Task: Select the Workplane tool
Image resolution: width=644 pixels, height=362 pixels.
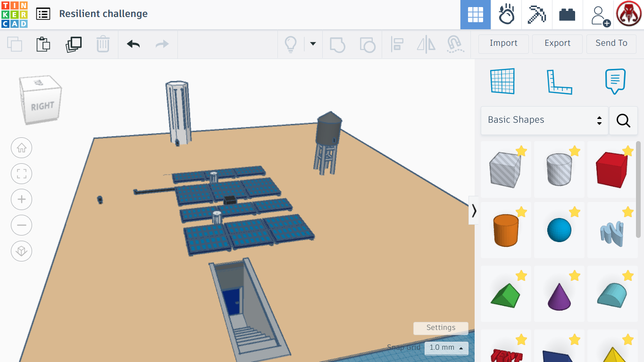Action: tap(502, 81)
